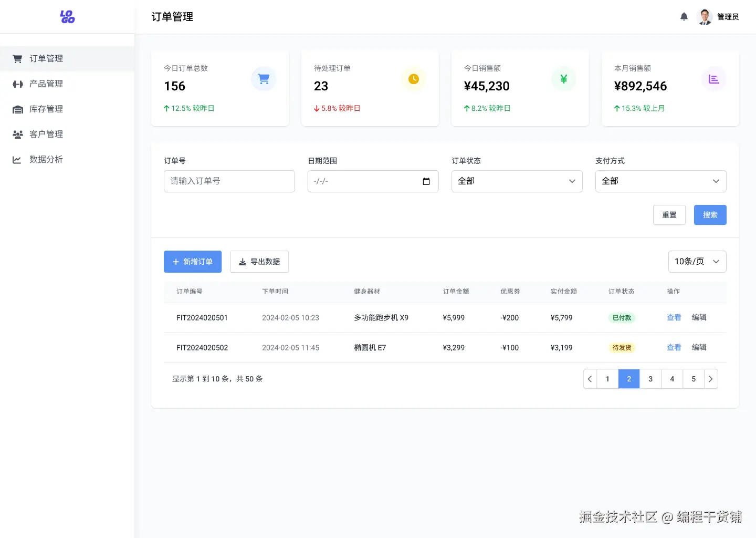This screenshot has height=538, width=756.
Task: Open the 订单状态 dropdown
Action: (517, 181)
